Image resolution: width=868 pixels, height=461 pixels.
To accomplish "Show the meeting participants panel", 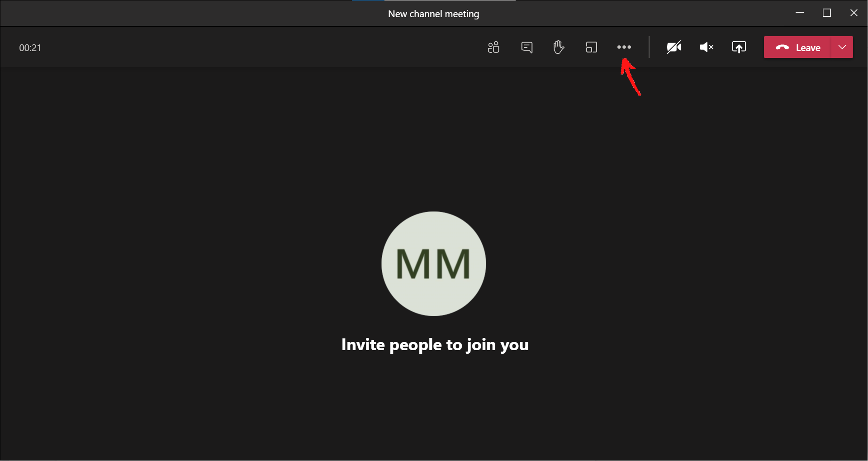I will [x=493, y=47].
